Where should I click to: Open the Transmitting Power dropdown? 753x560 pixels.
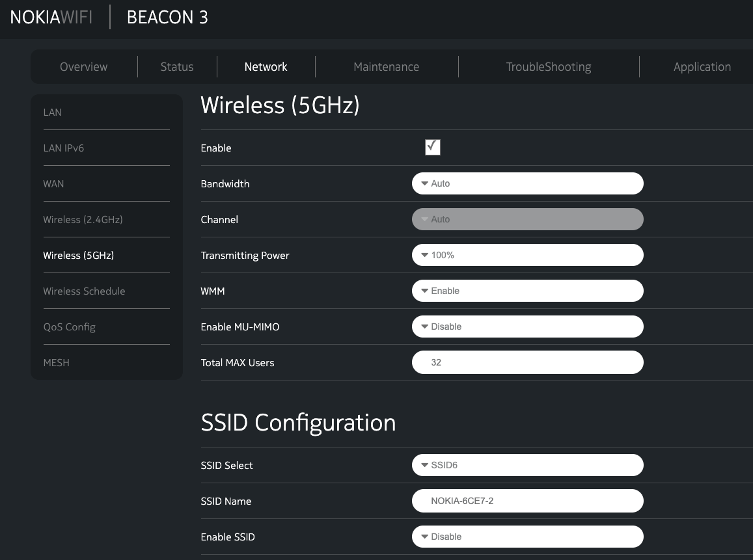(527, 255)
